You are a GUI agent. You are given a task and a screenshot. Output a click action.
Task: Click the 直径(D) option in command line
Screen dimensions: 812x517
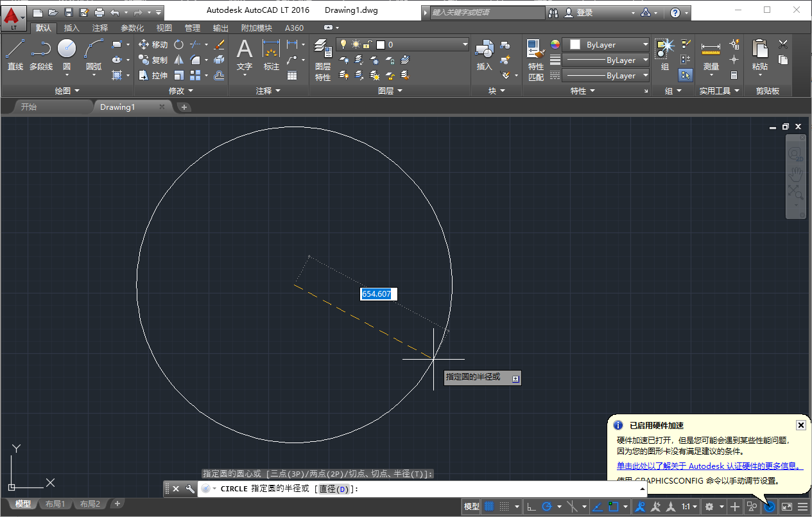click(333, 489)
